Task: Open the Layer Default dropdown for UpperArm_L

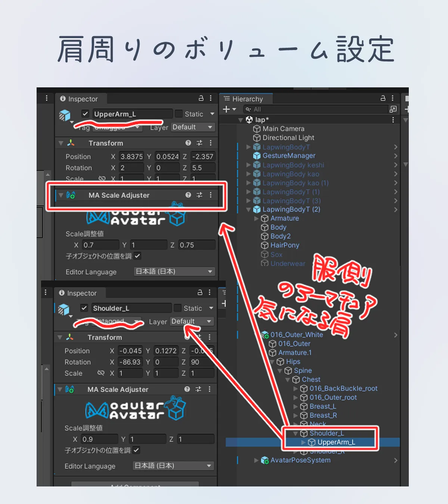Action: [193, 127]
